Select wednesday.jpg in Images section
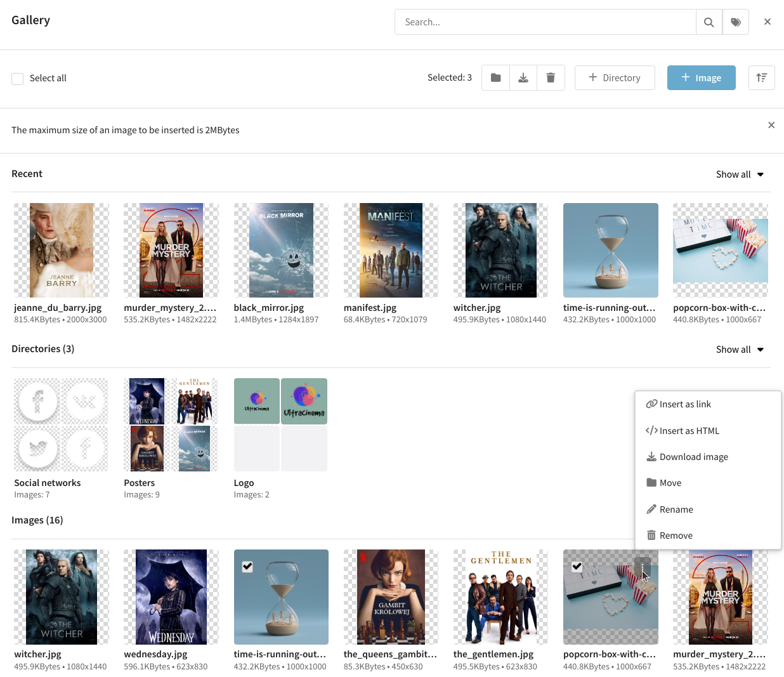 point(171,597)
